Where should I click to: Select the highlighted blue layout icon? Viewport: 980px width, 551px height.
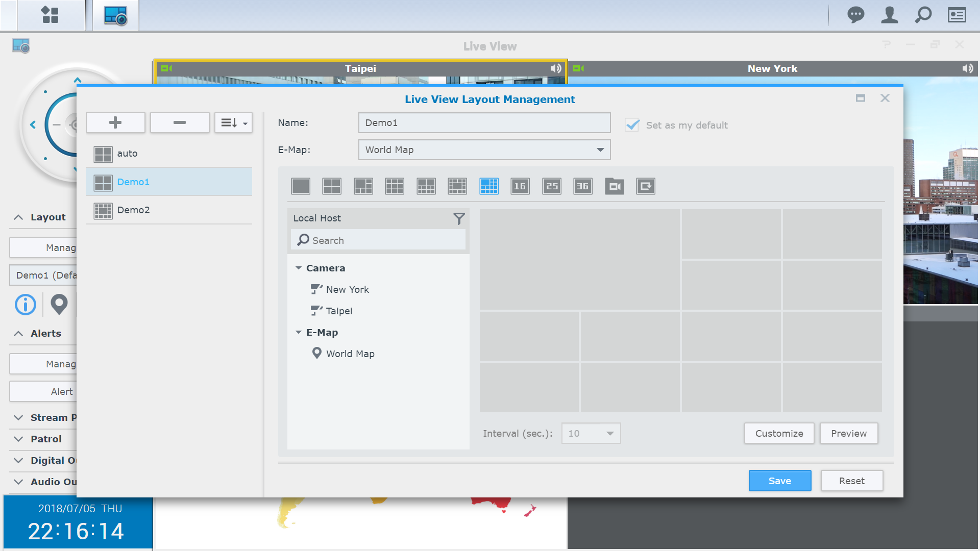(489, 186)
